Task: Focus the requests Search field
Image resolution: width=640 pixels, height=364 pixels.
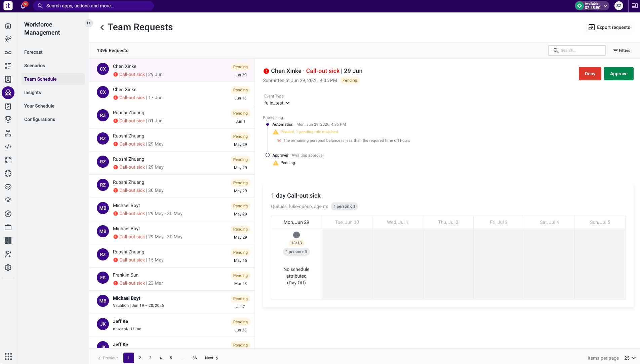Action: [577, 50]
